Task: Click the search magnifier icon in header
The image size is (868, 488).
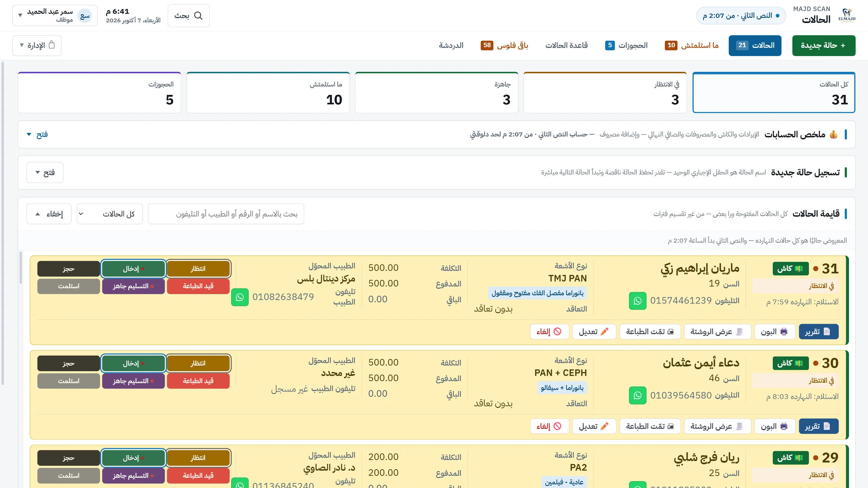Action: pos(198,16)
